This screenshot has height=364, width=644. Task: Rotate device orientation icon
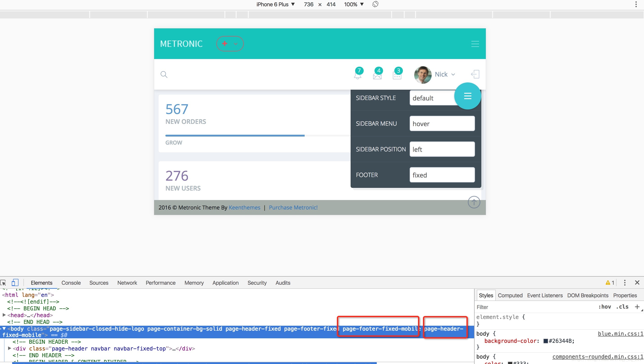(375, 4)
